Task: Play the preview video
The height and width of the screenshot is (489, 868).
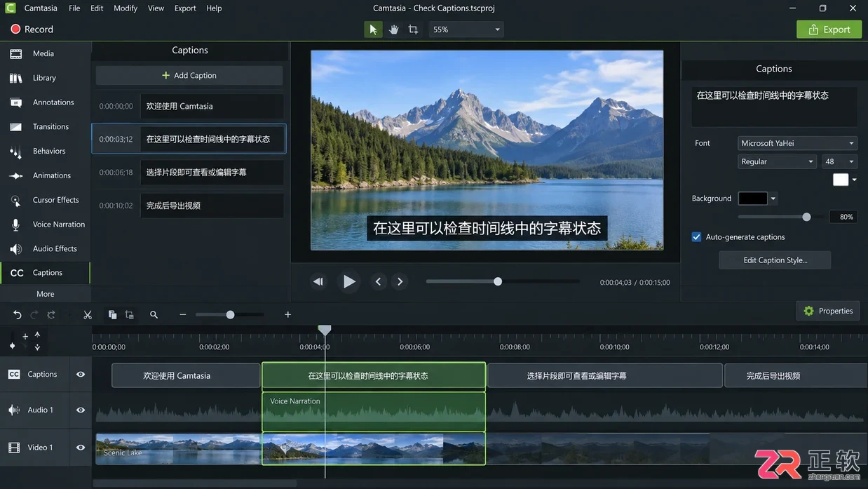Action: [x=348, y=281]
